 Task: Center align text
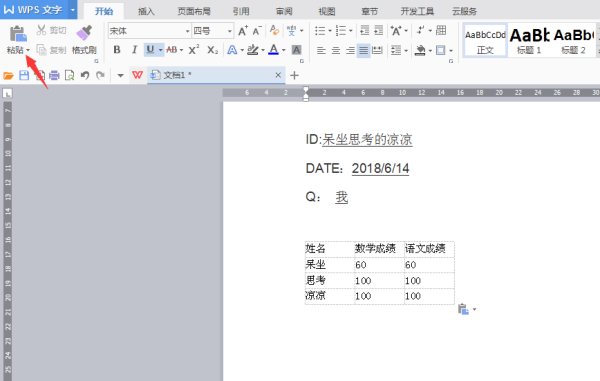click(336, 50)
